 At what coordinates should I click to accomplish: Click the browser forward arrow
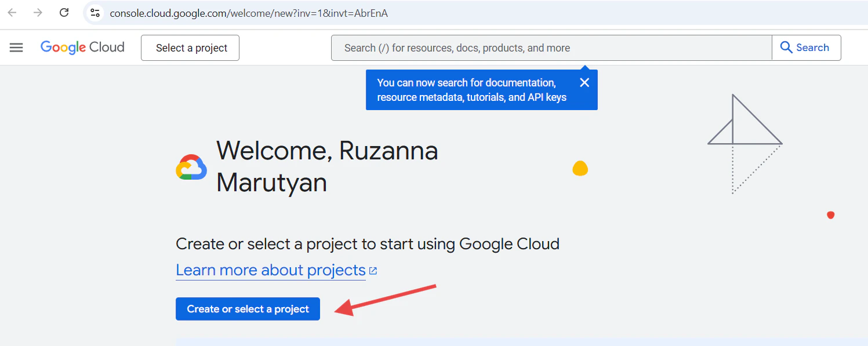tap(38, 13)
